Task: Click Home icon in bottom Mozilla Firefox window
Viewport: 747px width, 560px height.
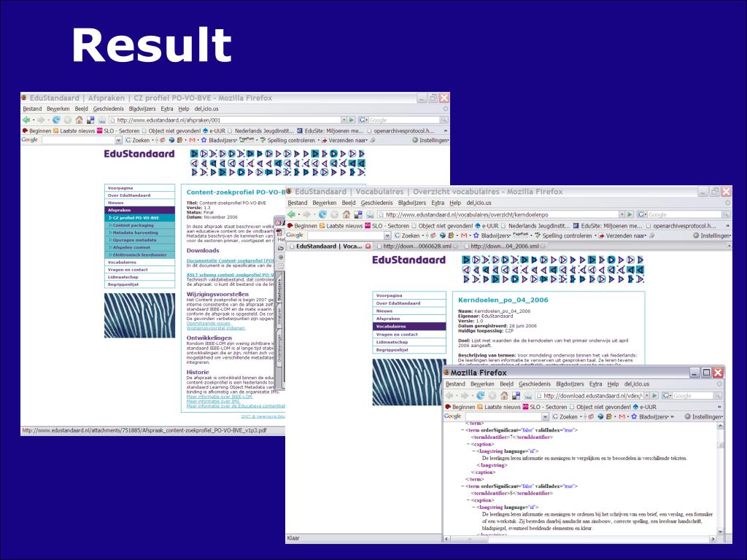Action: coord(504,395)
